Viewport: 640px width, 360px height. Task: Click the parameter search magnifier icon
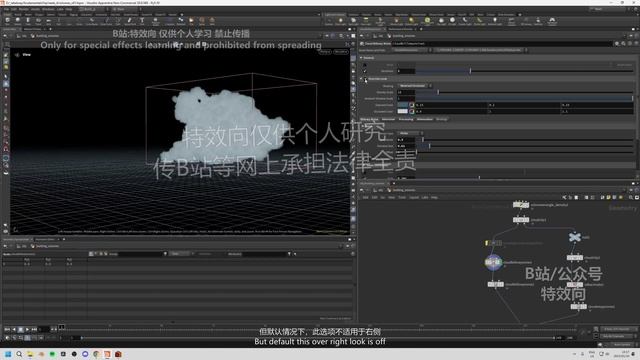(623, 43)
